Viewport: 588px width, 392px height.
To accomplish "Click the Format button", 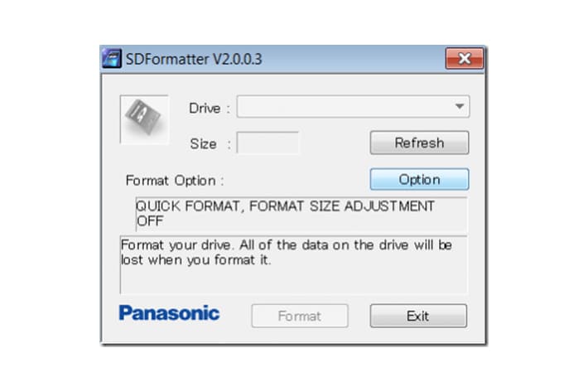I will pos(300,316).
